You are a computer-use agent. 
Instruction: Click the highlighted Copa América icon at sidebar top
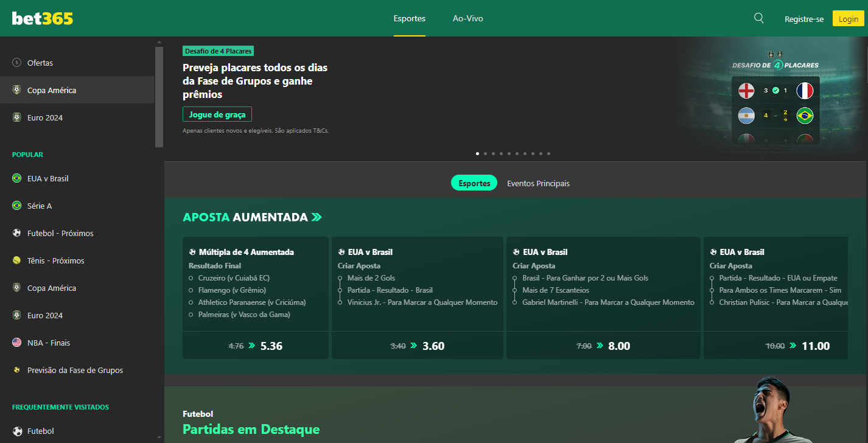click(x=16, y=90)
